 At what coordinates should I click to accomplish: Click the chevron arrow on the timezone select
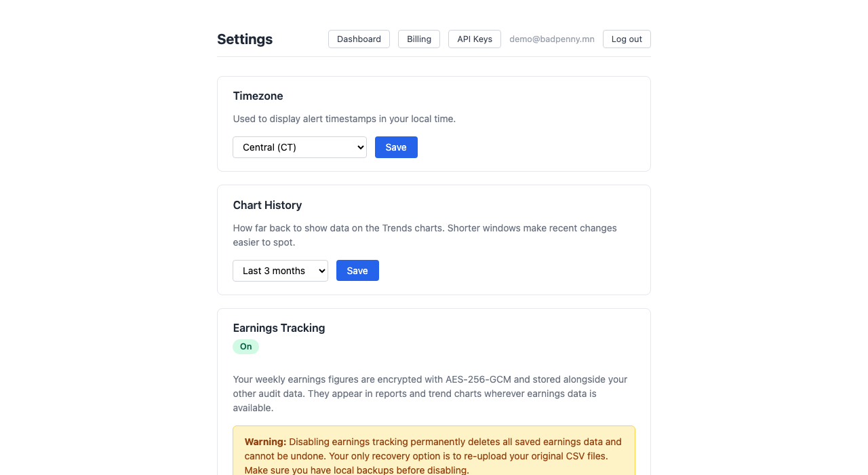point(359,147)
